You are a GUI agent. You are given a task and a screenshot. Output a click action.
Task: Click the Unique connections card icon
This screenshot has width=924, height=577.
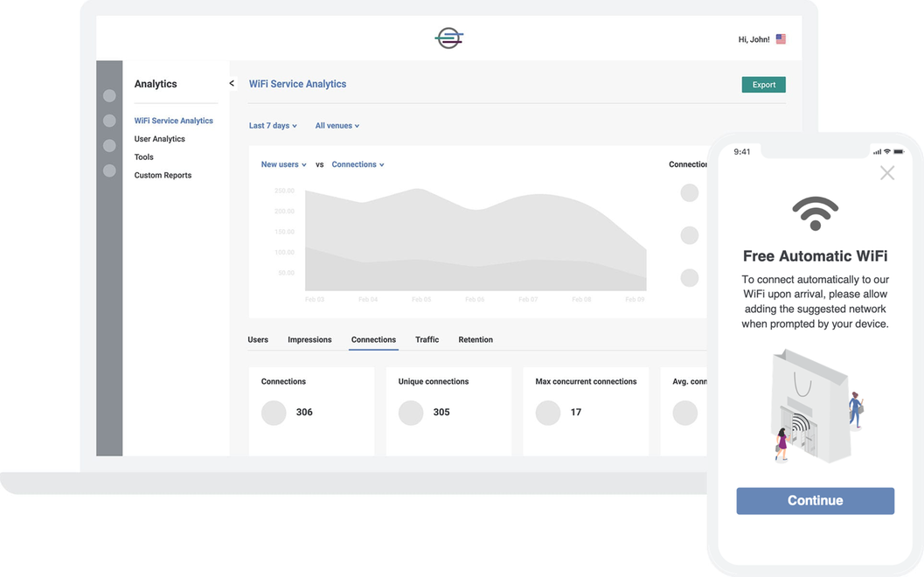(x=411, y=412)
